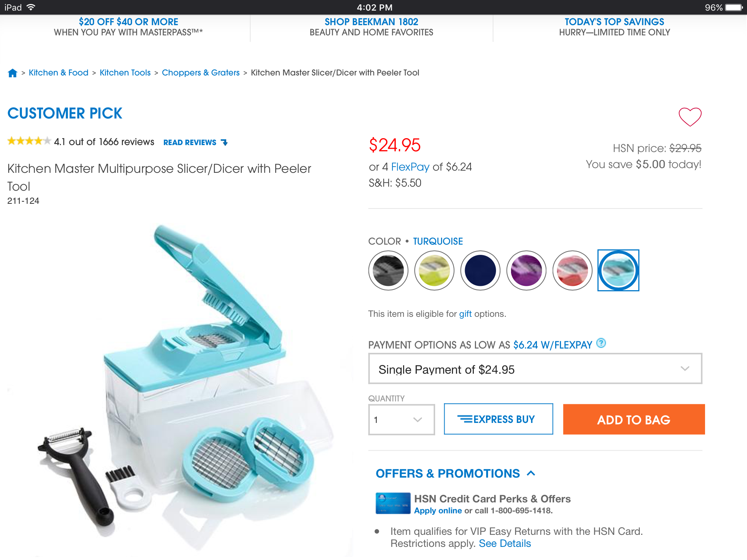Screen dimensions: 747x560
Task: Add item to favorites with heart icon
Action: (x=690, y=117)
